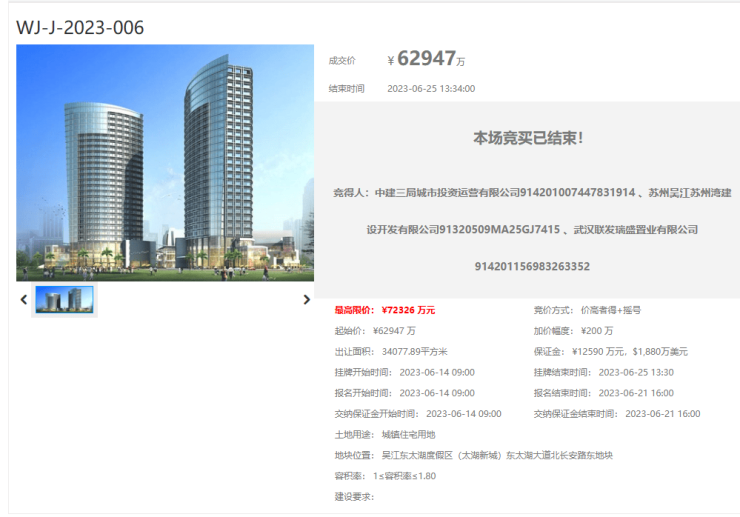Click the large building photo
The width and height of the screenshot is (740, 517).
[x=165, y=163]
